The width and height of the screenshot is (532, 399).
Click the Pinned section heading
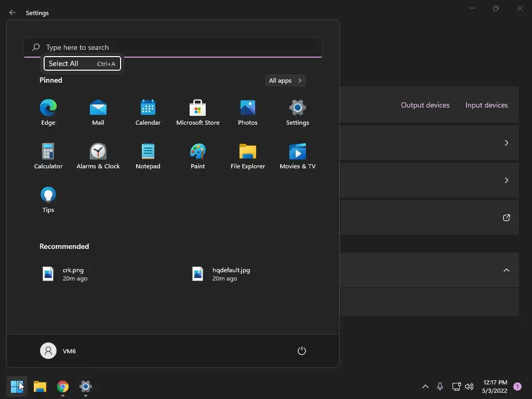click(51, 80)
